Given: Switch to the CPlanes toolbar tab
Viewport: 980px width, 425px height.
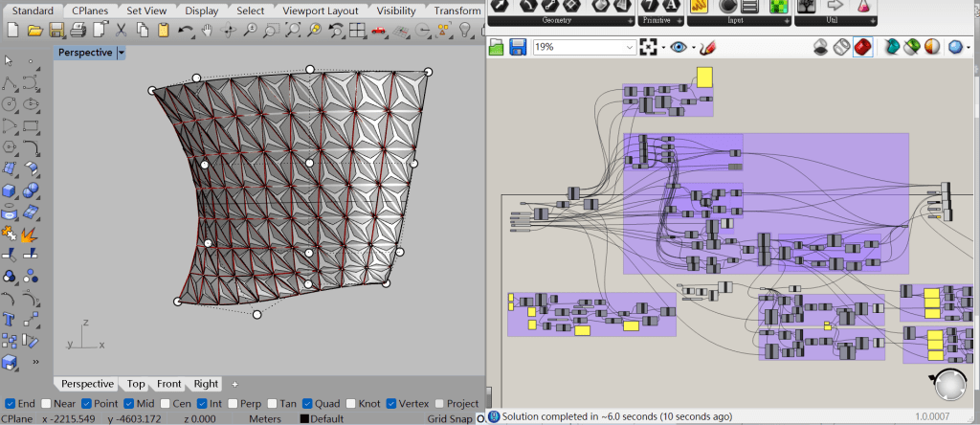Looking at the screenshot, I should pyautogui.click(x=89, y=11).
